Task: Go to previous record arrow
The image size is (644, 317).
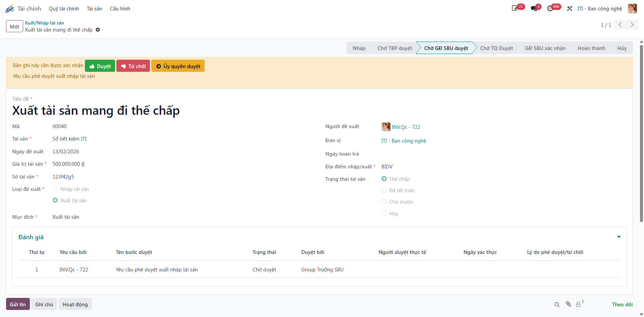Action: click(620, 25)
